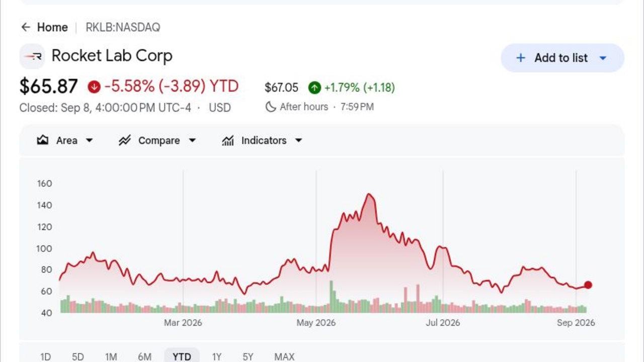Expand the Area chart style dropdown arrow

[89, 140]
